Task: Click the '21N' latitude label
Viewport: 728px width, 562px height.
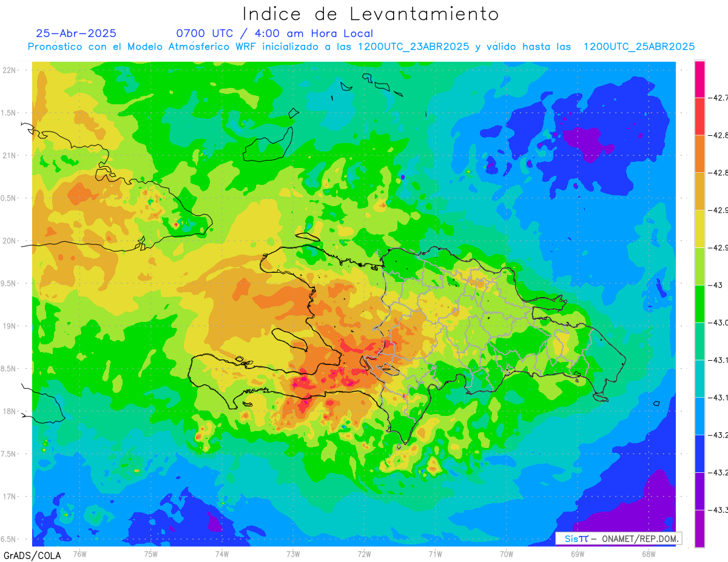Action: click(10, 155)
